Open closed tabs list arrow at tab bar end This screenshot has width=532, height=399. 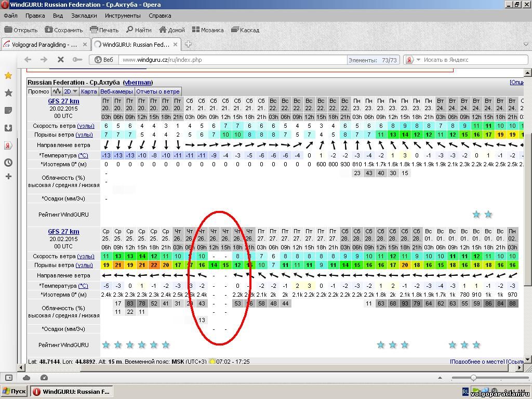pos(526,45)
